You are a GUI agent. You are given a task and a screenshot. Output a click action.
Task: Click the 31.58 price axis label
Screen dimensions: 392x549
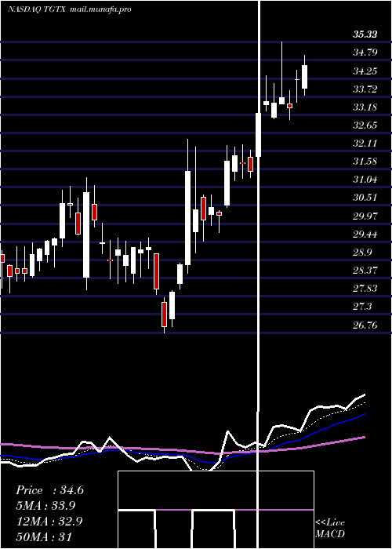365,162
